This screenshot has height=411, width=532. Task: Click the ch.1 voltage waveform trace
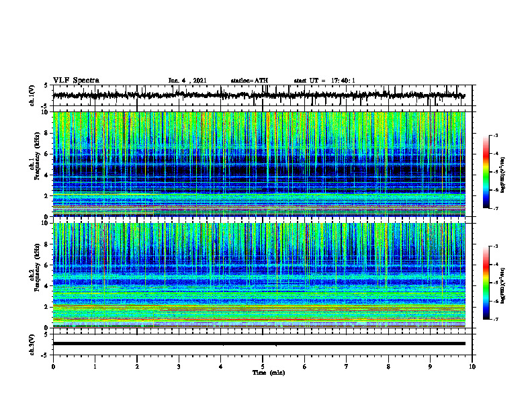point(259,95)
